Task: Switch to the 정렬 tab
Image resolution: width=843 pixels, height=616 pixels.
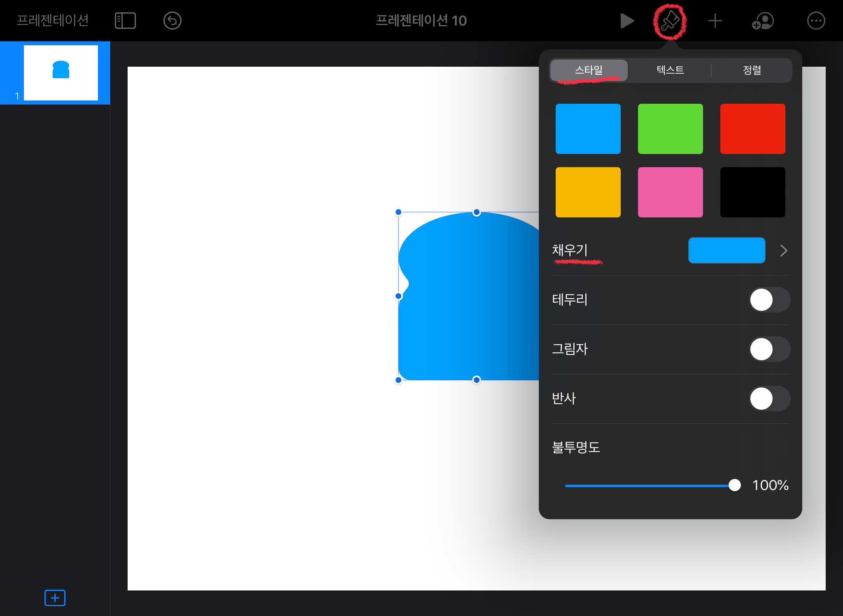Action: (752, 70)
